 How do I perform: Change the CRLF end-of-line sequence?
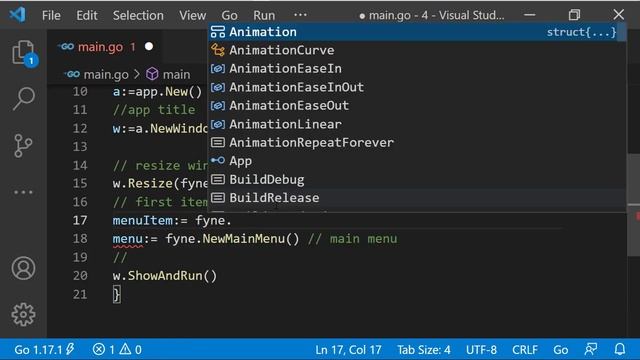[x=524, y=350]
